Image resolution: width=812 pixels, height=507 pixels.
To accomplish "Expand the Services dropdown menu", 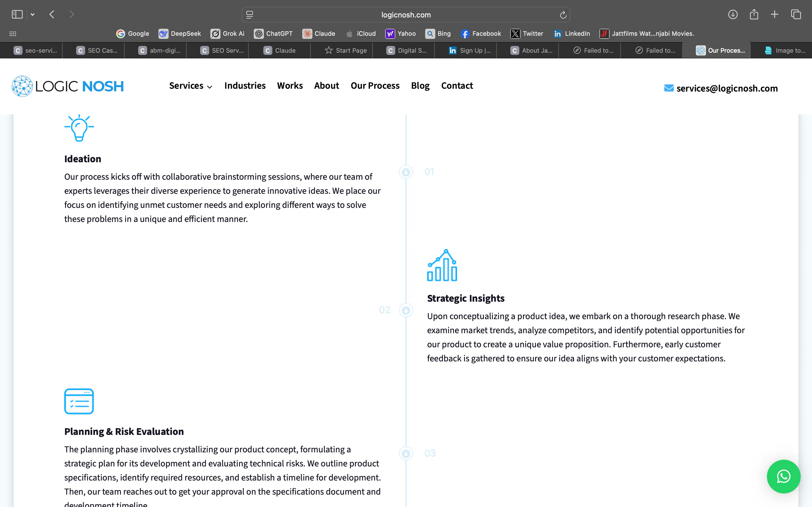I will (x=190, y=86).
